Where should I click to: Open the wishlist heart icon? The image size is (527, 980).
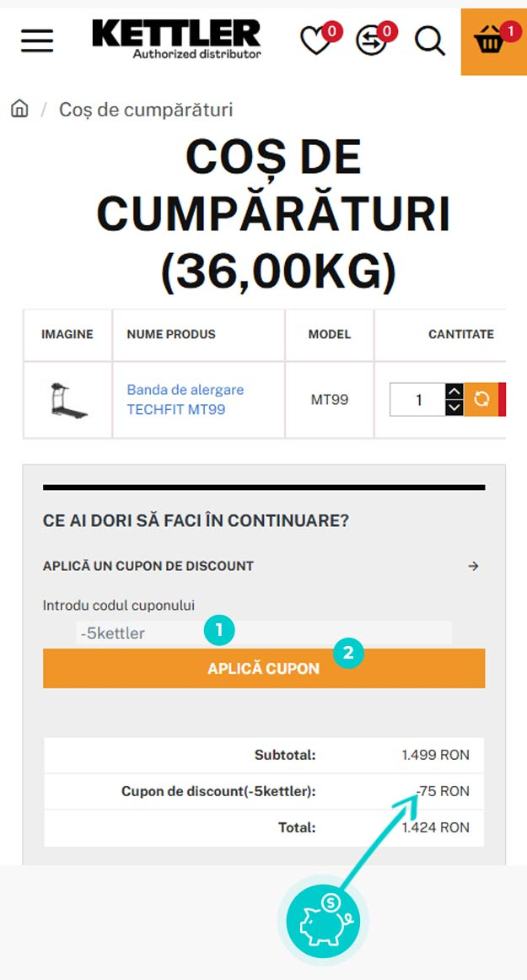[x=315, y=41]
